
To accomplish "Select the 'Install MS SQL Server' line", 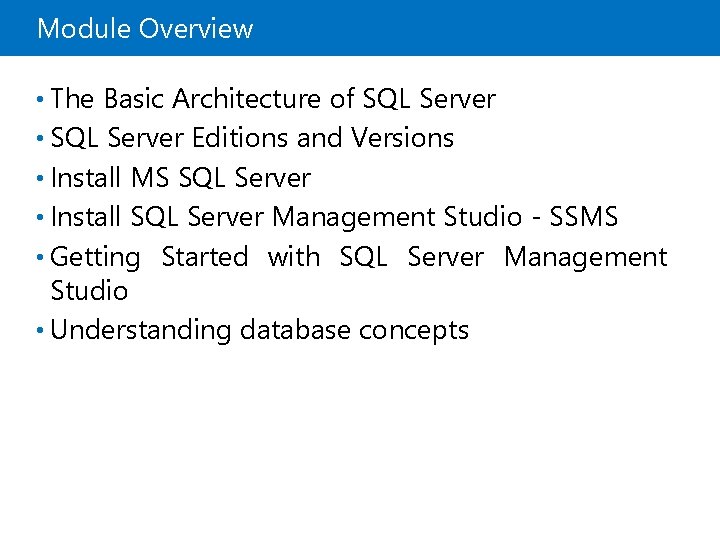I will coord(180,178).
